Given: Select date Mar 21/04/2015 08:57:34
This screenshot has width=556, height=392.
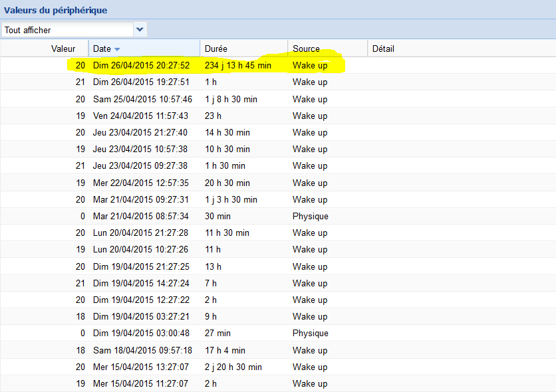Looking at the screenshot, I should (x=141, y=217).
